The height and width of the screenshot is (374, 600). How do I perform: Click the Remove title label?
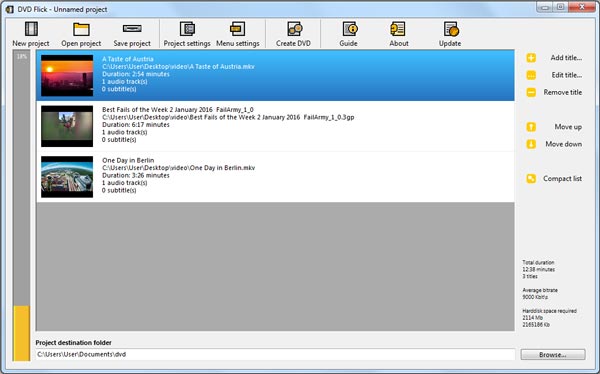pos(562,92)
